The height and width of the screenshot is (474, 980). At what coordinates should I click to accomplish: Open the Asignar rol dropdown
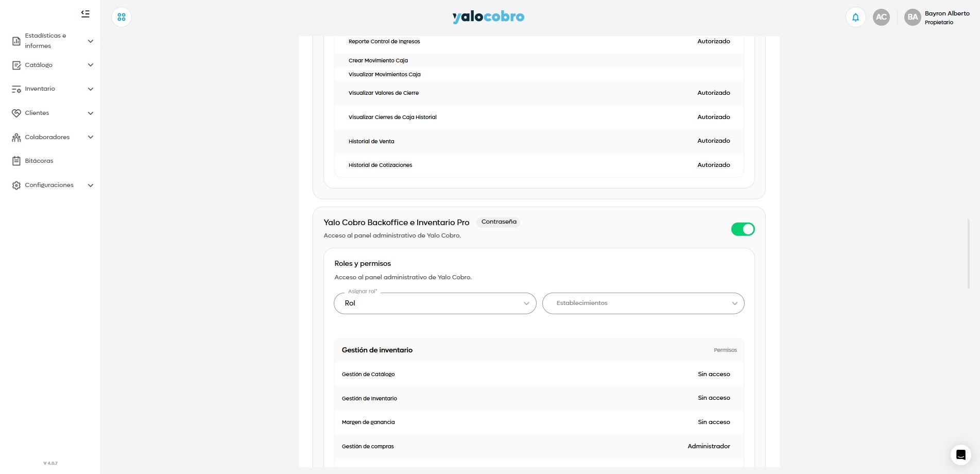coord(435,303)
